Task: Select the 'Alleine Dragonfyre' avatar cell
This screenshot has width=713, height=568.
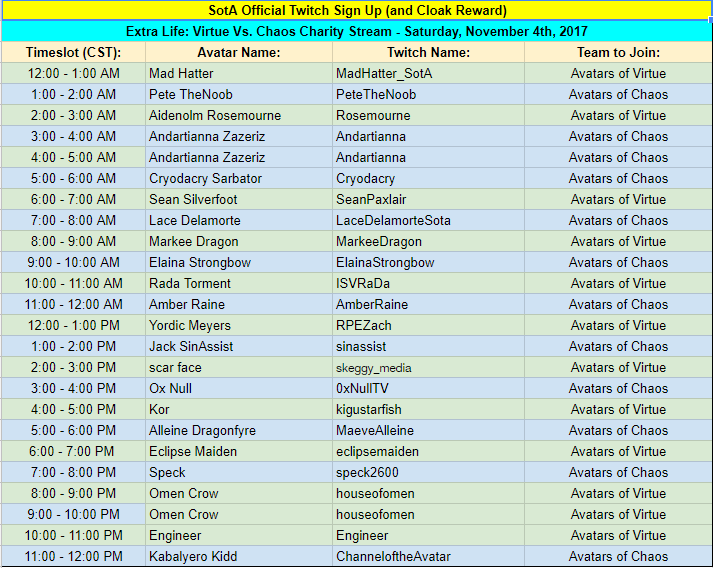Action: pos(239,430)
